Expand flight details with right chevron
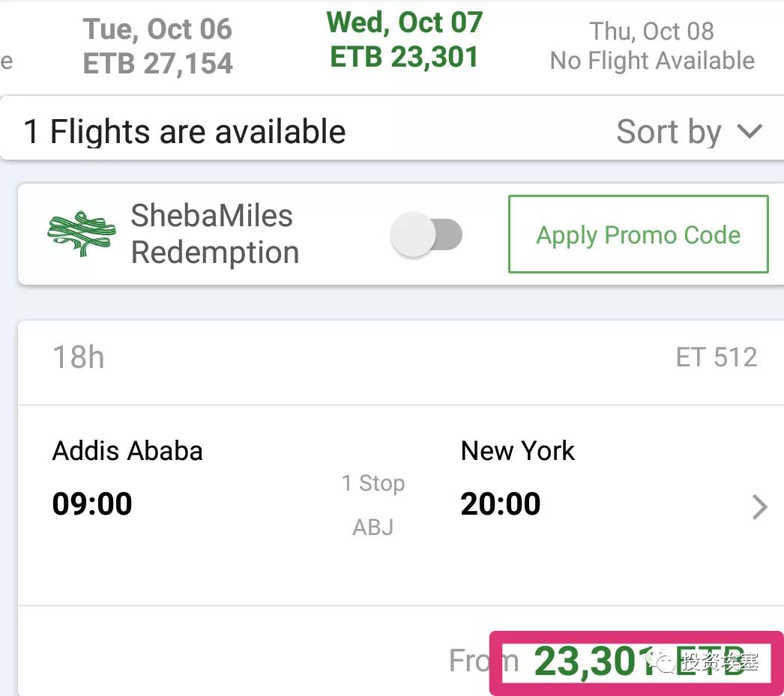The height and width of the screenshot is (696, 784). [x=759, y=507]
